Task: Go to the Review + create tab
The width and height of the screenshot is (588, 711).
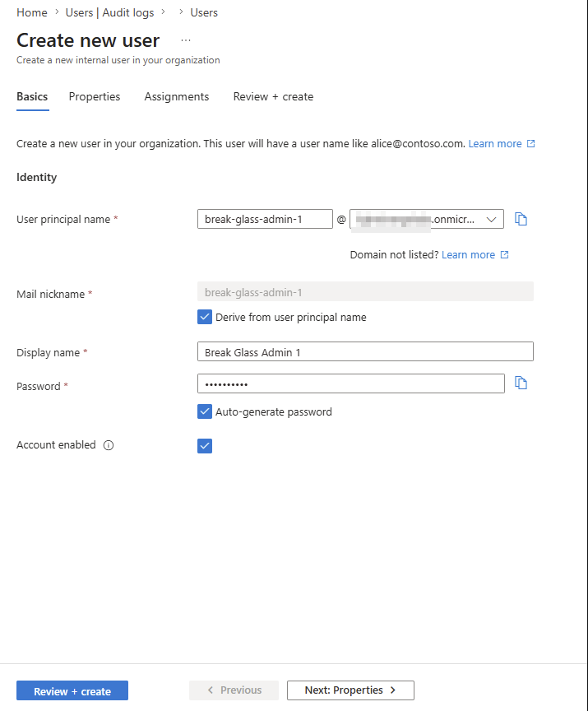Action: click(x=273, y=96)
